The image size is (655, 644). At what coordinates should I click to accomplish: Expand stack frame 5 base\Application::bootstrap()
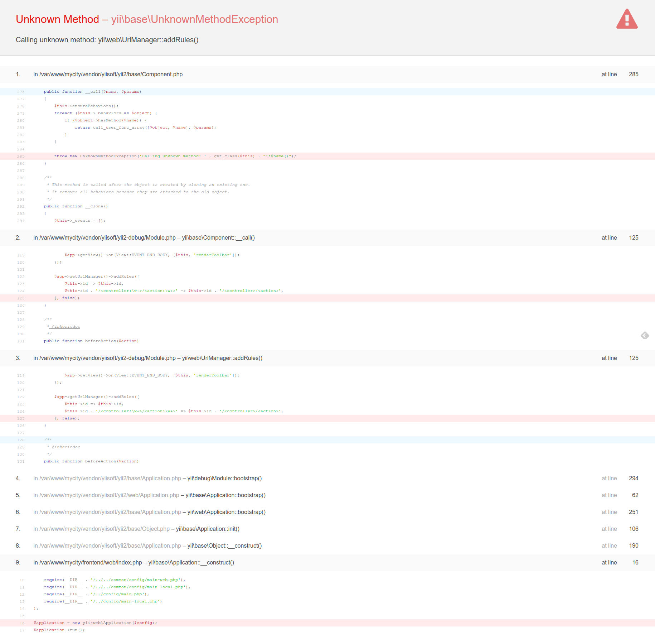[327, 495]
